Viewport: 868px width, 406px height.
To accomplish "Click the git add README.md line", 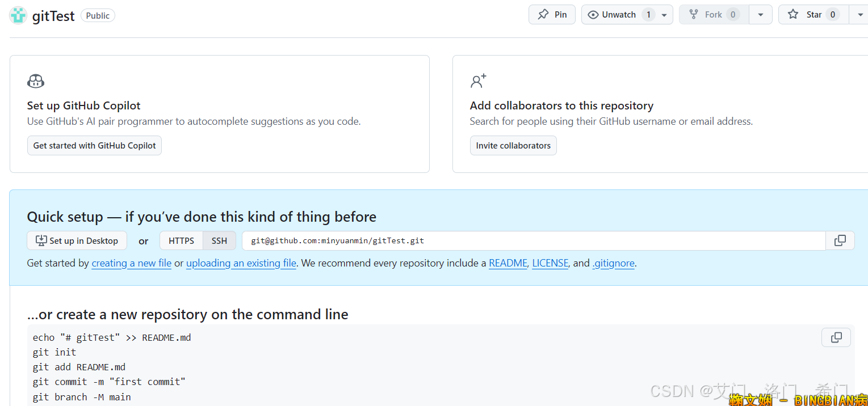I will click(x=79, y=367).
